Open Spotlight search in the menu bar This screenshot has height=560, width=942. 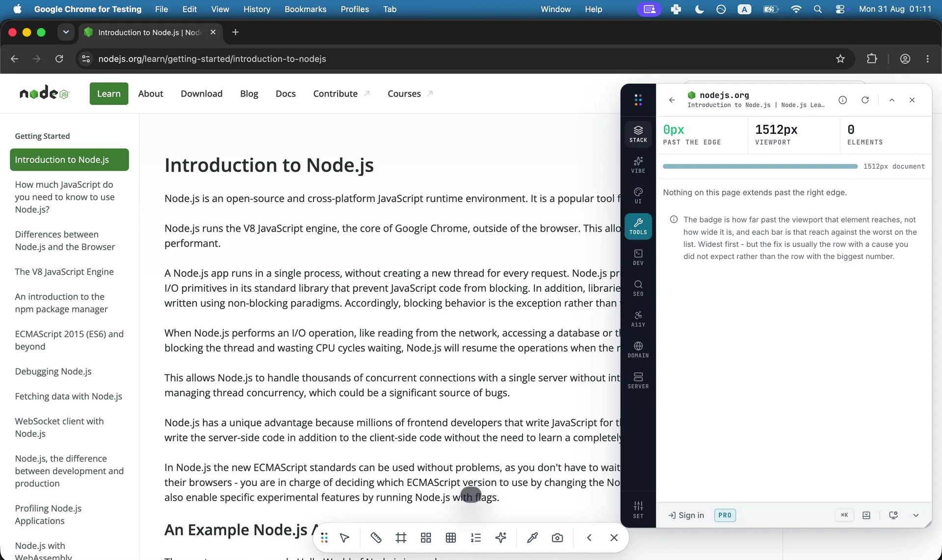tap(817, 9)
